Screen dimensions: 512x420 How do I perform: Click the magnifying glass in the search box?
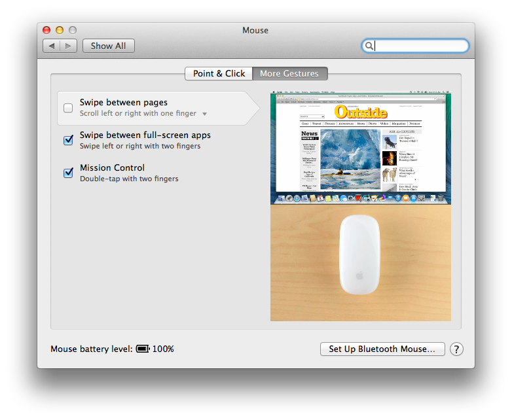369,46
